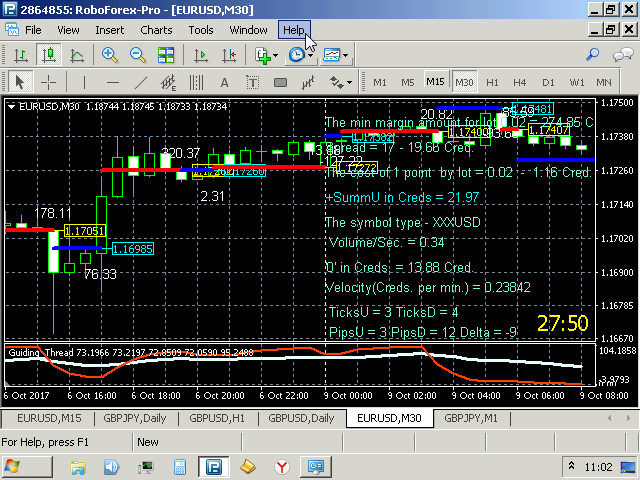The image size is (640, 480).
Task: Switch timeframe to M15
Action: pyautogui.click(x=436, y=82)
